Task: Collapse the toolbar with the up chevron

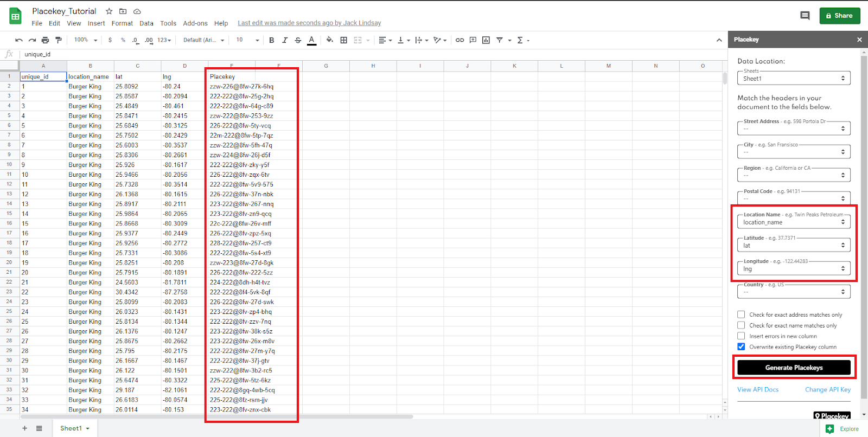Action: point(719,40)
